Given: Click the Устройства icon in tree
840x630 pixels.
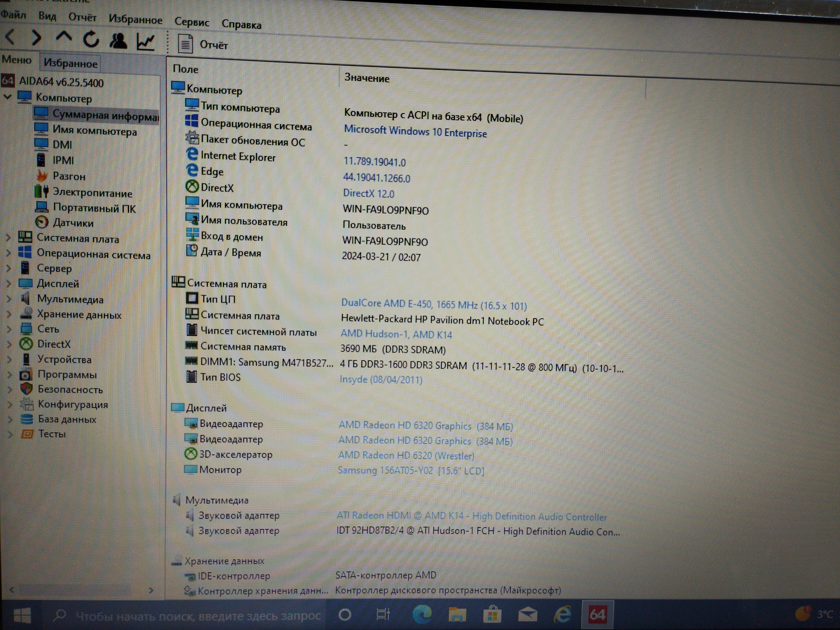Looking at the screenshot, I should (x=26, y=359).
